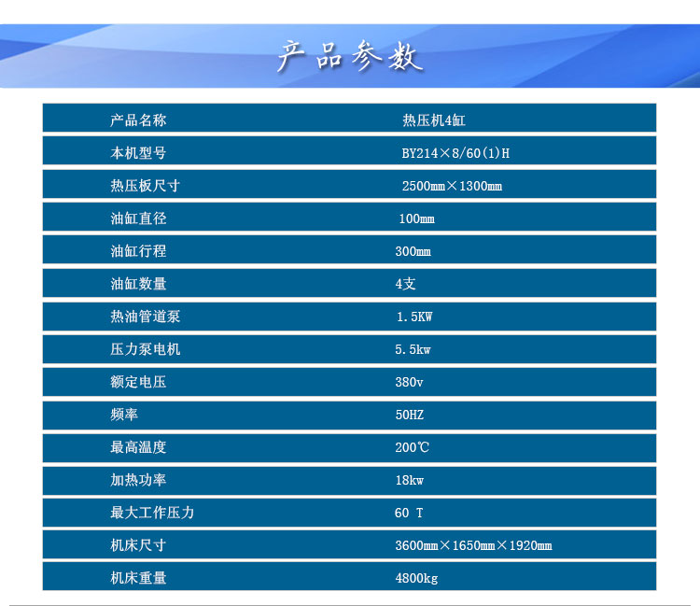Click the 热压机4缸 product name value

[434, 120]
